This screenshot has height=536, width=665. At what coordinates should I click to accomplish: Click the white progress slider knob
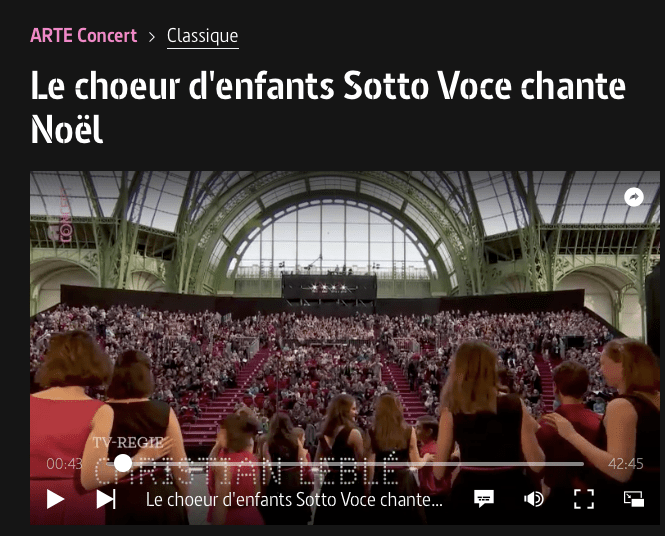tap(123, 463)
